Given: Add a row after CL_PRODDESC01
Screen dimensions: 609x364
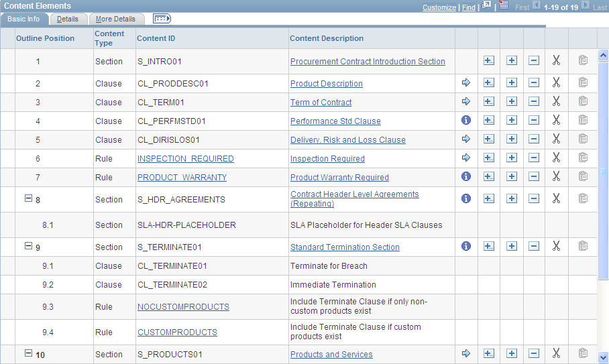Looking at the screenshot, I should click(x=512, y=82).
